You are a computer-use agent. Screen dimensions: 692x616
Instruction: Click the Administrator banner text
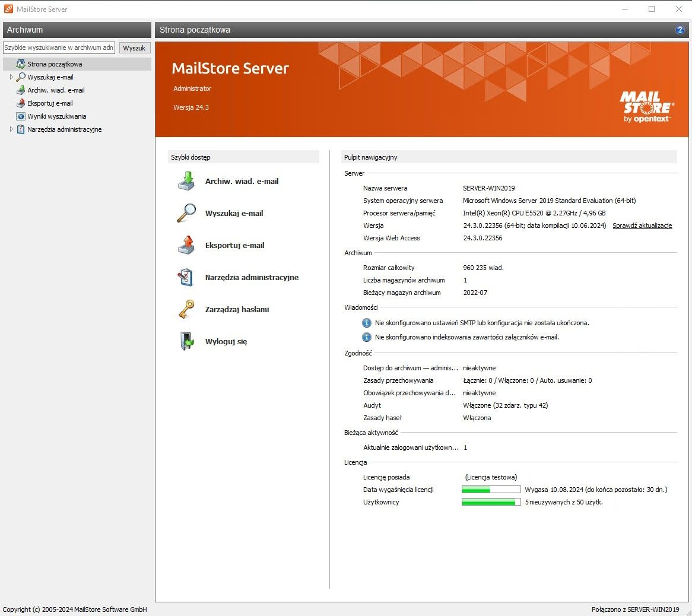(x=192, y=88)
